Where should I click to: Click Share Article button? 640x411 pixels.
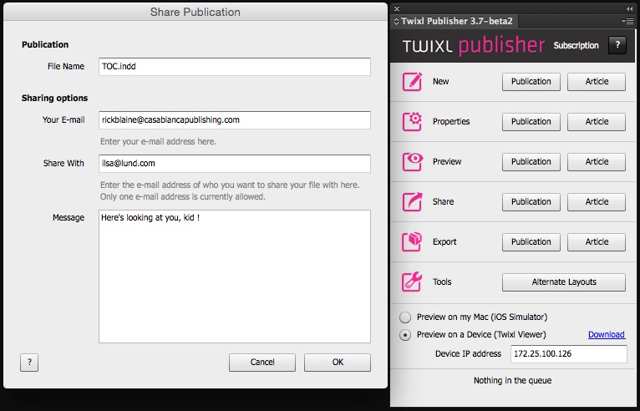596,202
